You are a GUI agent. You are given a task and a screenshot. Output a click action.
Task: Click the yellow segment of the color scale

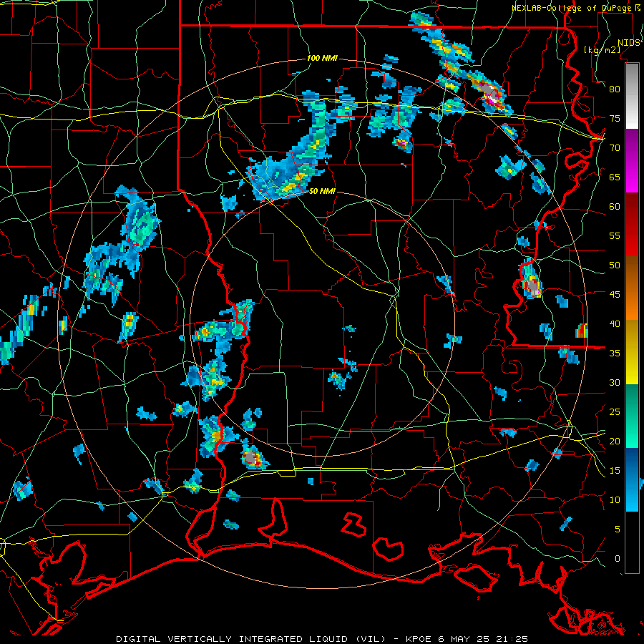click(x=632, y=352)
